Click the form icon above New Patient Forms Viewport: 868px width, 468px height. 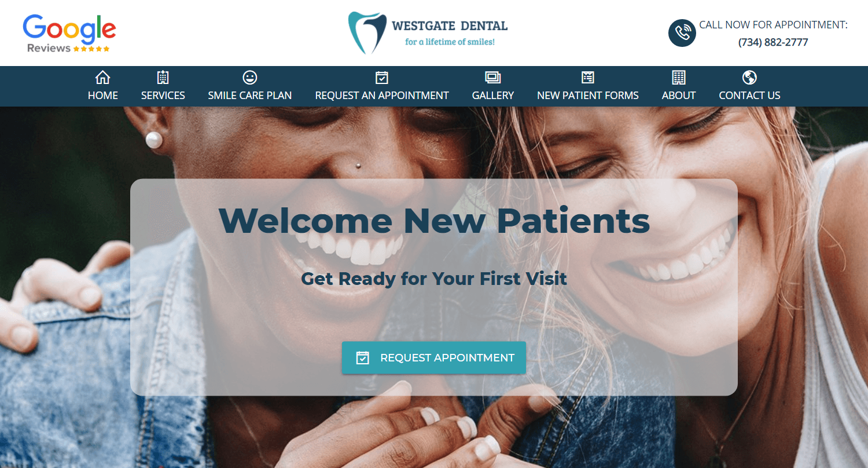(588, 78)
